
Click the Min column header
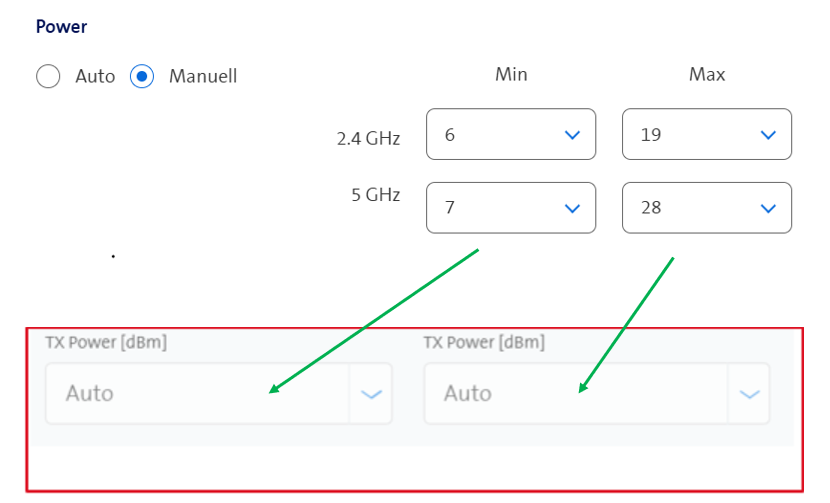(511, 75)
